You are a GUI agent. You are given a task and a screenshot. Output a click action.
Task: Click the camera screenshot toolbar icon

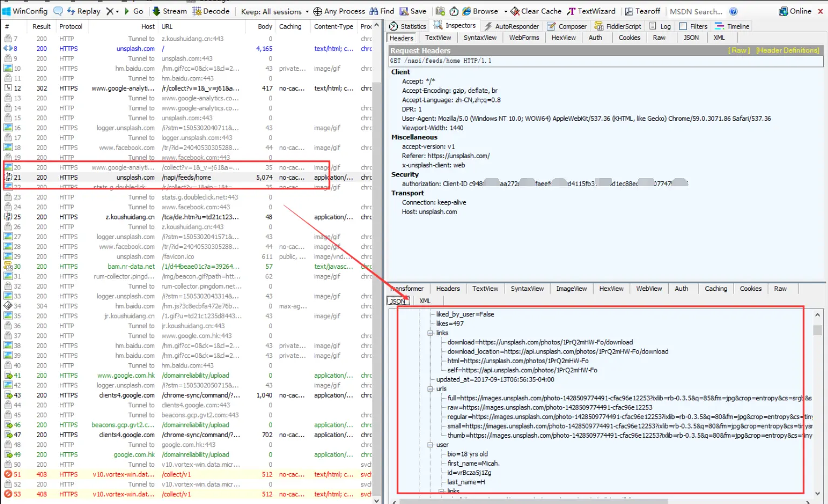click(440, 11)
